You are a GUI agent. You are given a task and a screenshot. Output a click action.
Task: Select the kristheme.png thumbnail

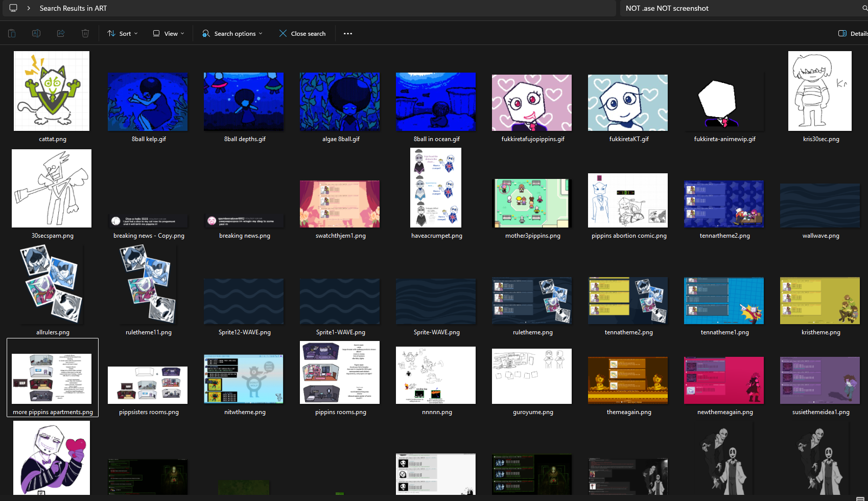tap(820, 301)
